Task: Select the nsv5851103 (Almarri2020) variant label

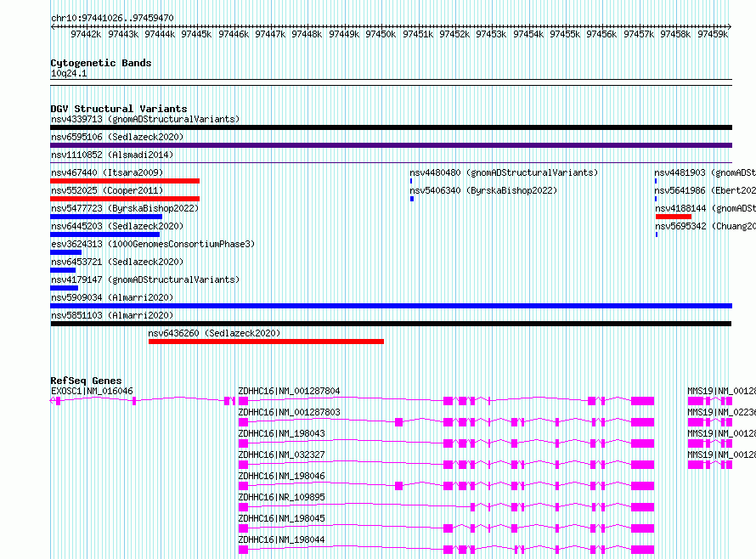Action: (x=112, y=315)
